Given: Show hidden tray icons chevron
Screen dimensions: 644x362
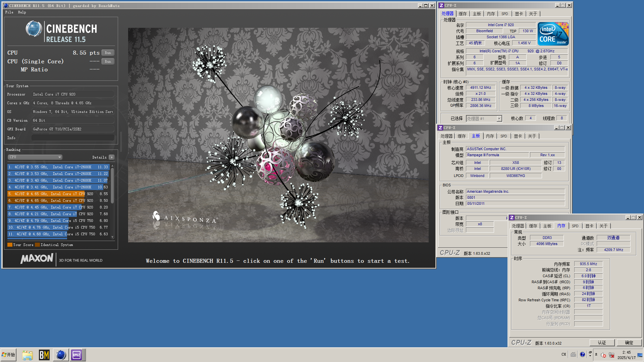Looking at the screenshot, I should click(596, 354).
